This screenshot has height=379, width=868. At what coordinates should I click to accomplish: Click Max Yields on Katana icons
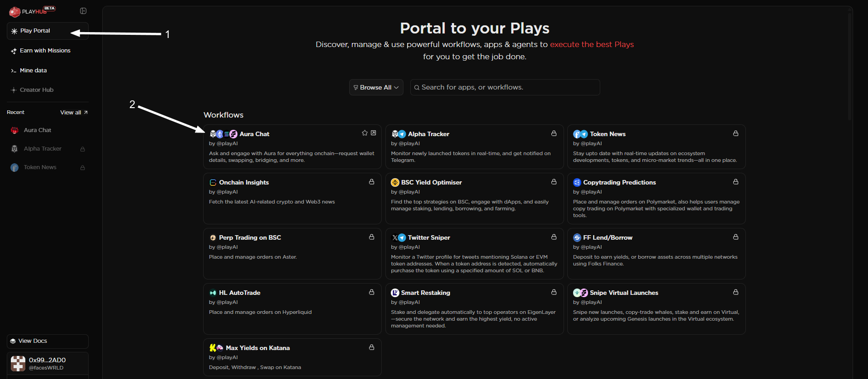[216, 348]
